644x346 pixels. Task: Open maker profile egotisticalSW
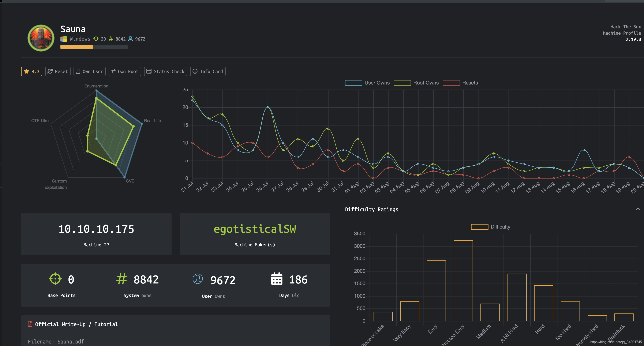coord(255,229)
